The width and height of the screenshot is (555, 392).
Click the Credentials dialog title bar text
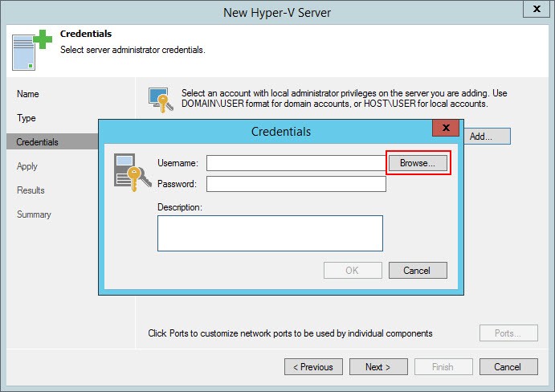pos(281,132)
